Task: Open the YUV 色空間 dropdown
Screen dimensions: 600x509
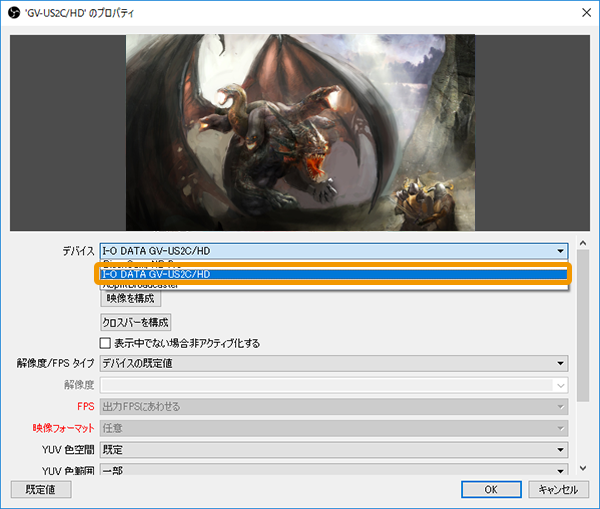Action: [334, 450]
